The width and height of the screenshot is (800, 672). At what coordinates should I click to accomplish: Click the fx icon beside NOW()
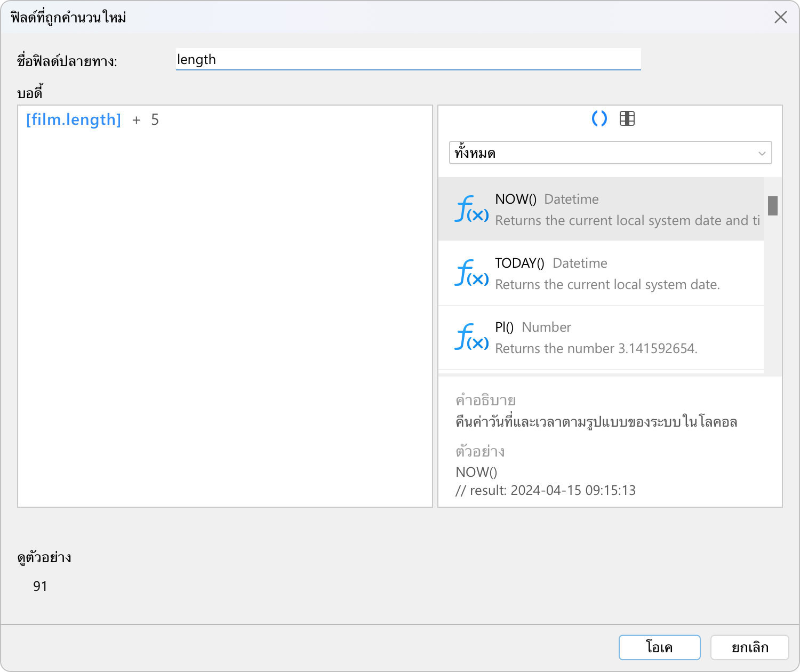471,209
